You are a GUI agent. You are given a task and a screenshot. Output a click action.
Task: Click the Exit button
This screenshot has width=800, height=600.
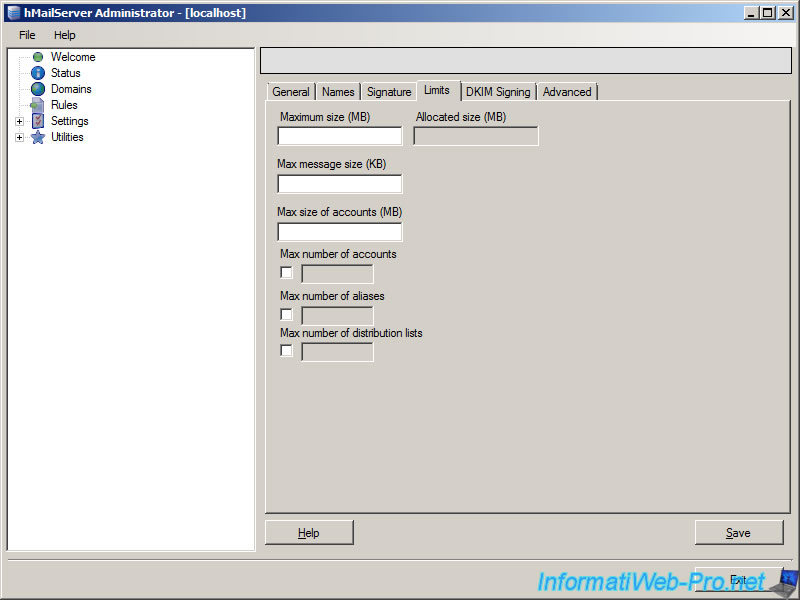point(739,578)
